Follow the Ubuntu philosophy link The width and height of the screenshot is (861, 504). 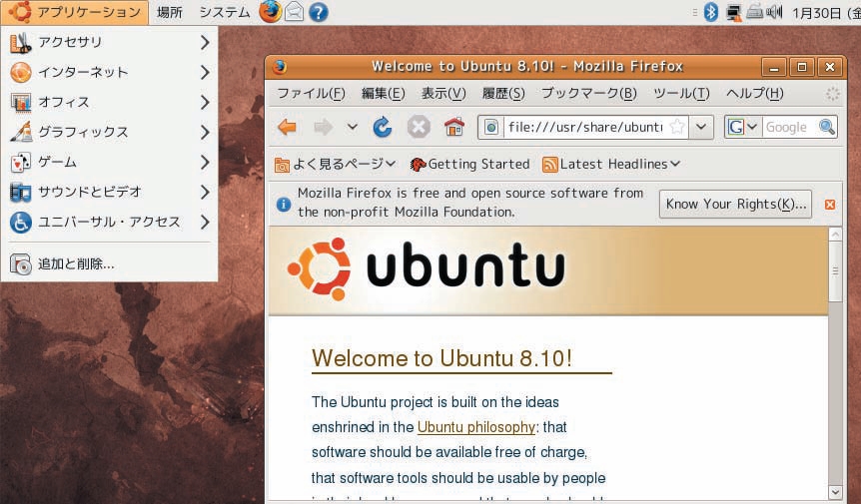pyautogui.click(x=476, y=427)
